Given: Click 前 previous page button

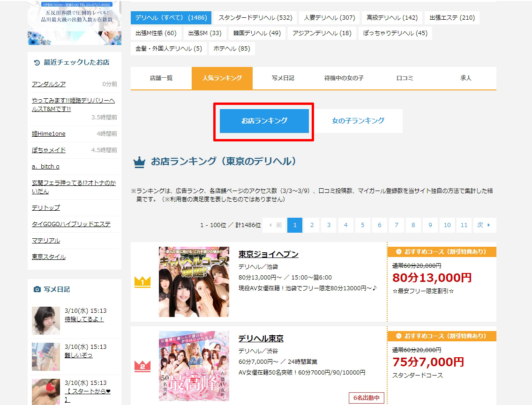Looking at the screenshot, I should tap(274, 225).
